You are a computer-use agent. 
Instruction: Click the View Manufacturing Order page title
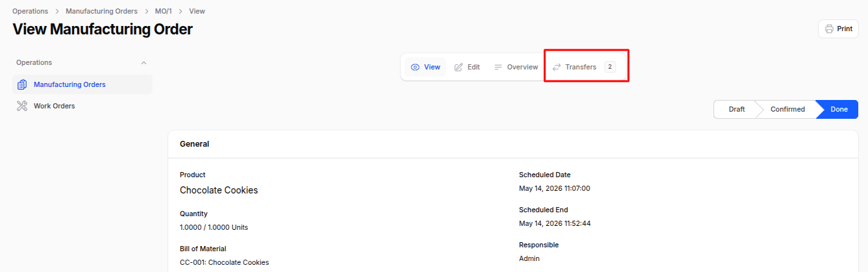(x=103, y=29)
